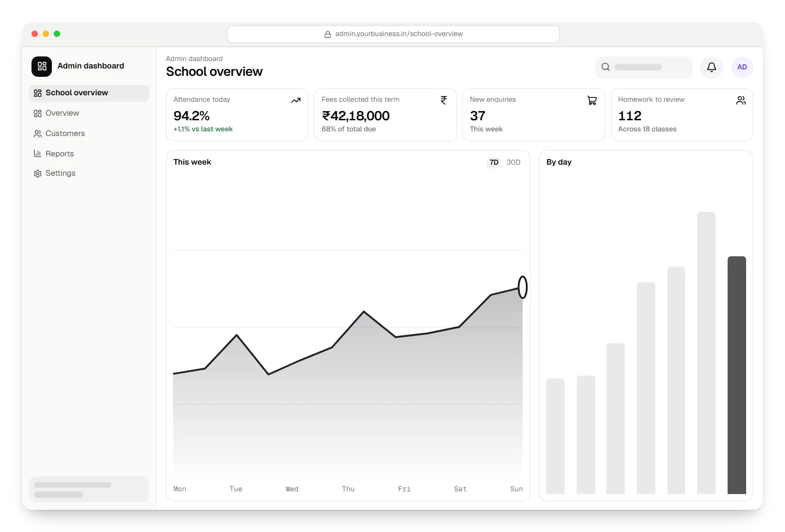Image resolution: width=785 pixels, height=532 pixels.
Task: Click the lock icon in address bar
Action: (x=327, y=34)
